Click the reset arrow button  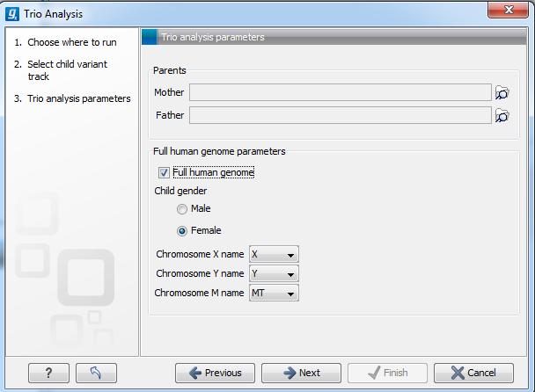pyautogui.click(x=96, y=373)
